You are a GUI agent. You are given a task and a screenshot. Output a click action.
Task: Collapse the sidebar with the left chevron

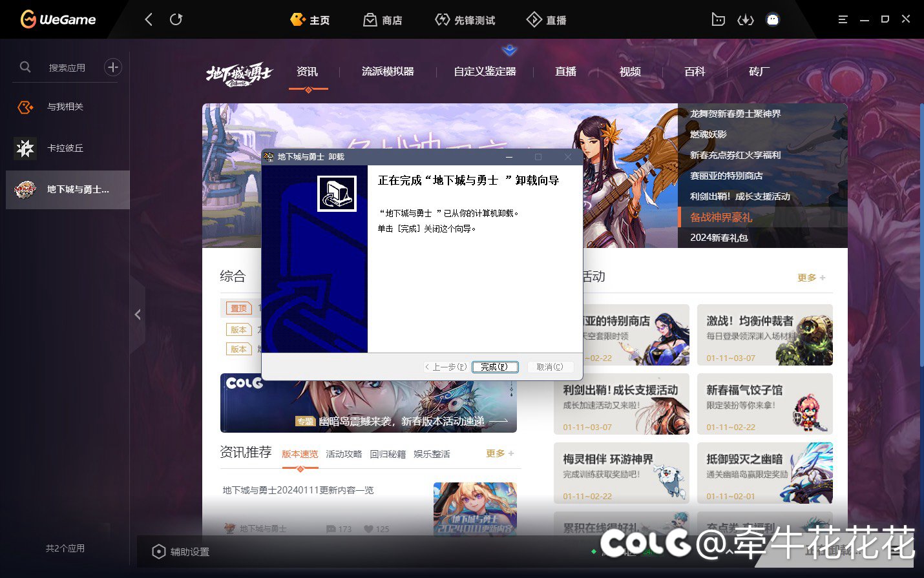point(138,315)
